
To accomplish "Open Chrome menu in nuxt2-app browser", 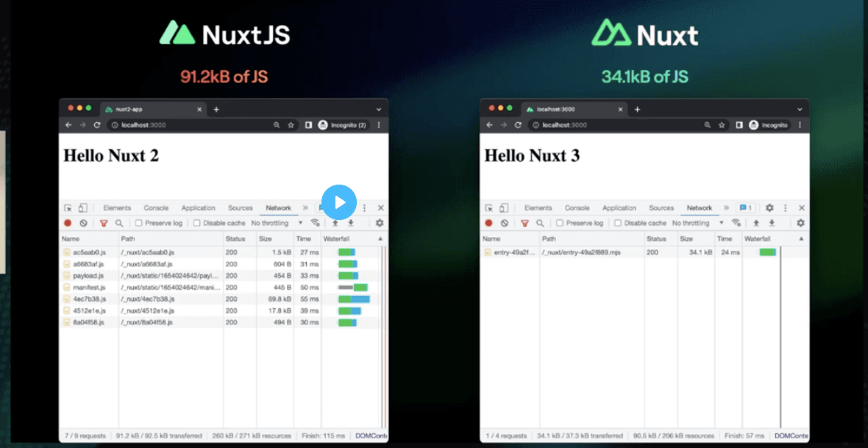I will pyautogui.click(x=379, y=125).
